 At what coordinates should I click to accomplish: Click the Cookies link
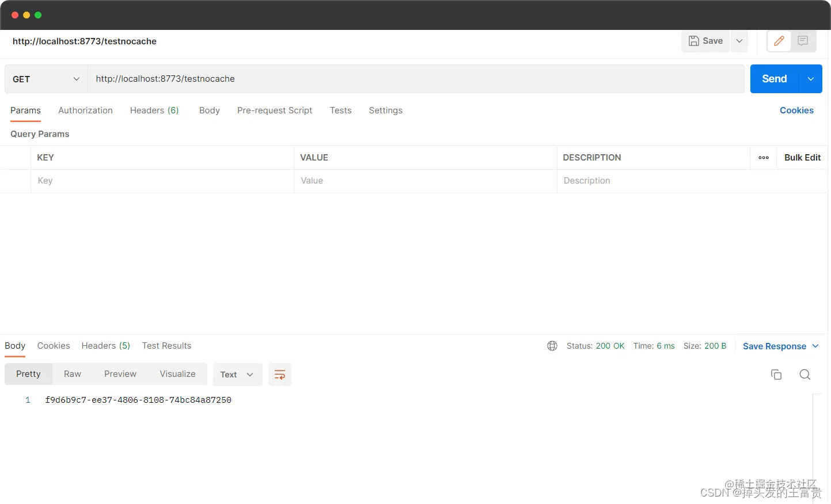click(x=796, y=110)
